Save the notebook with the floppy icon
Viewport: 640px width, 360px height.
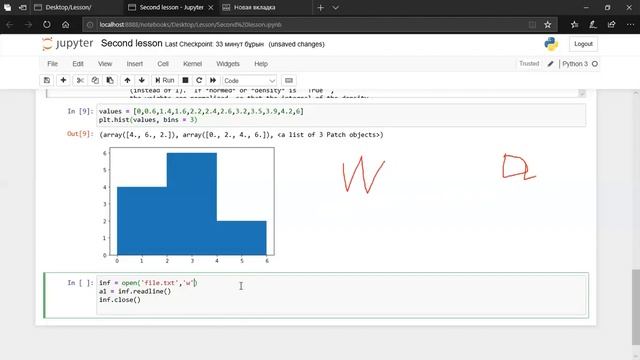(x=47, y=80)
